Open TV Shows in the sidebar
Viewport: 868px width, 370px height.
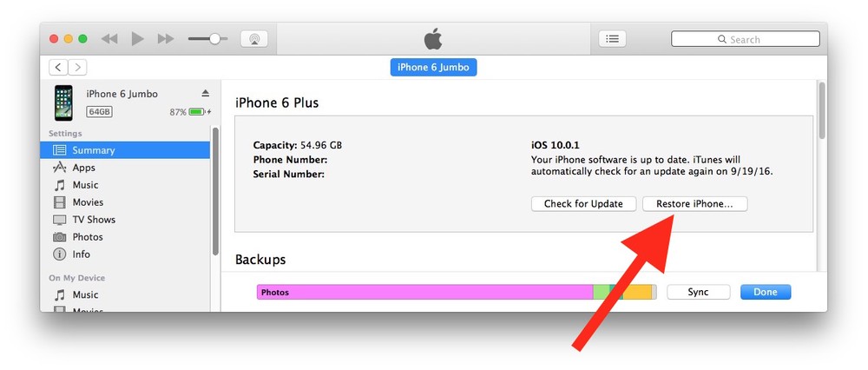coord(94,220)
